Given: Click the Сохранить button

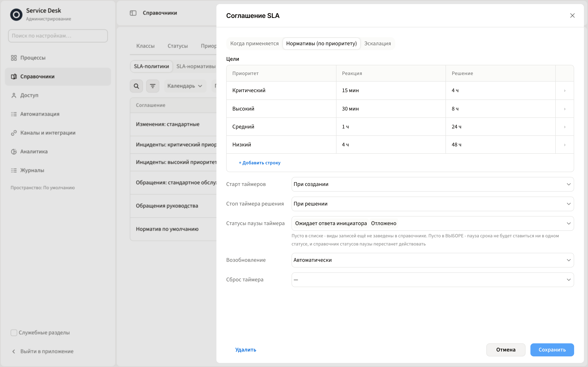Looking at the screenshot, I should coord(552,349).
